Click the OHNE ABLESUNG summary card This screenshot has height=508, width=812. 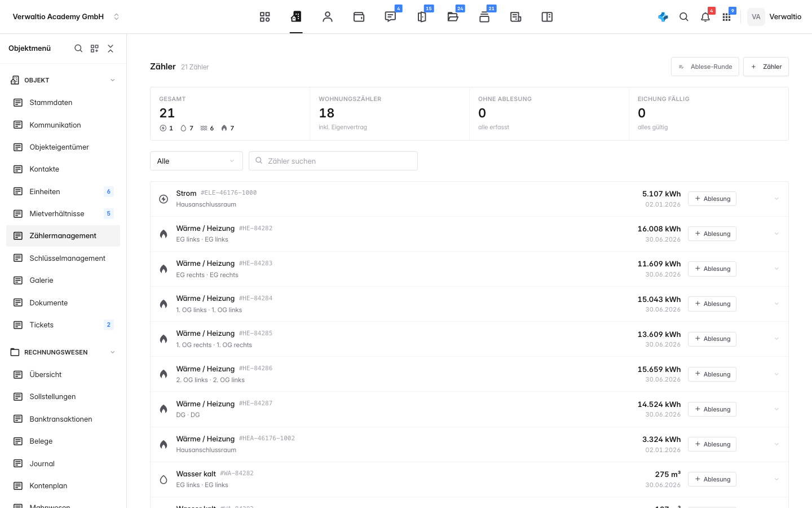coord(549,113)
